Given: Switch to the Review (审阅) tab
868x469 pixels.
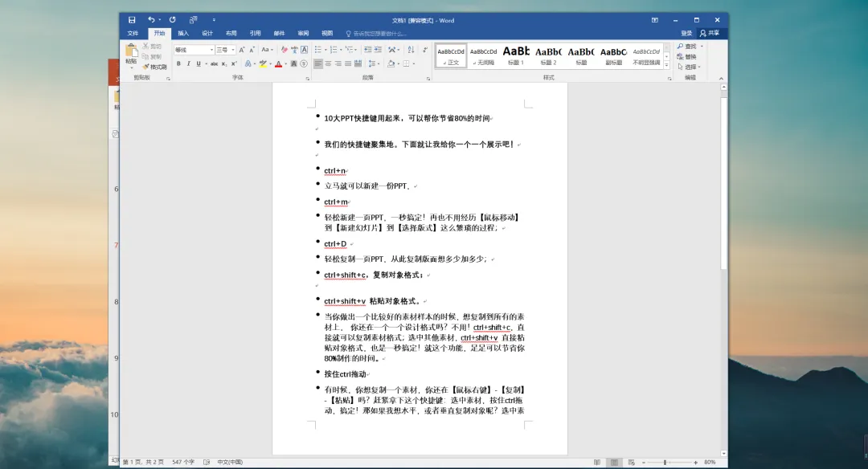Looking at the screenshot, I should coord(303,34).
